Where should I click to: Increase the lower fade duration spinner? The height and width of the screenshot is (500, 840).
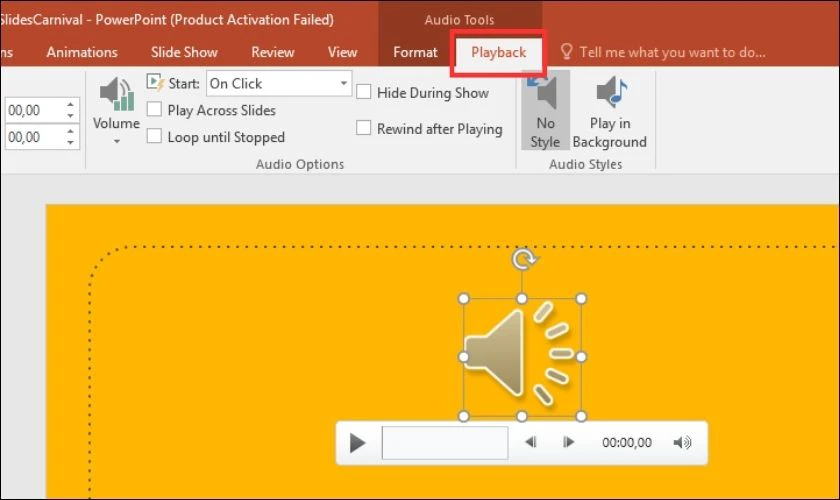[71, 131]
